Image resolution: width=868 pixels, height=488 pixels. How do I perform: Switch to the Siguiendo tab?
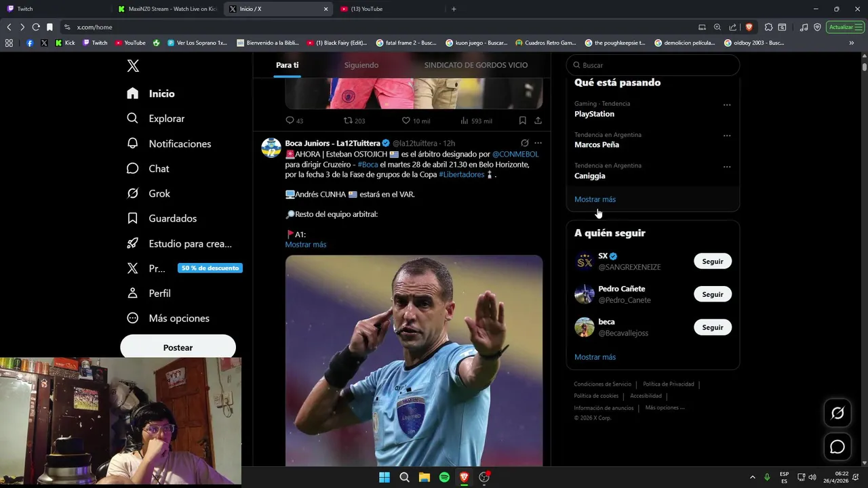pyautogui.click(x=361, y=65)
